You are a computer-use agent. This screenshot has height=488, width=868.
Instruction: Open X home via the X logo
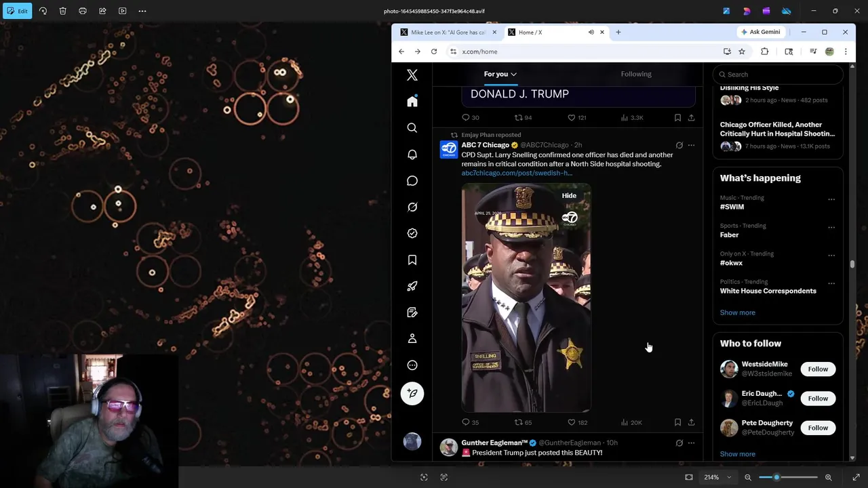tap(412, 75)
